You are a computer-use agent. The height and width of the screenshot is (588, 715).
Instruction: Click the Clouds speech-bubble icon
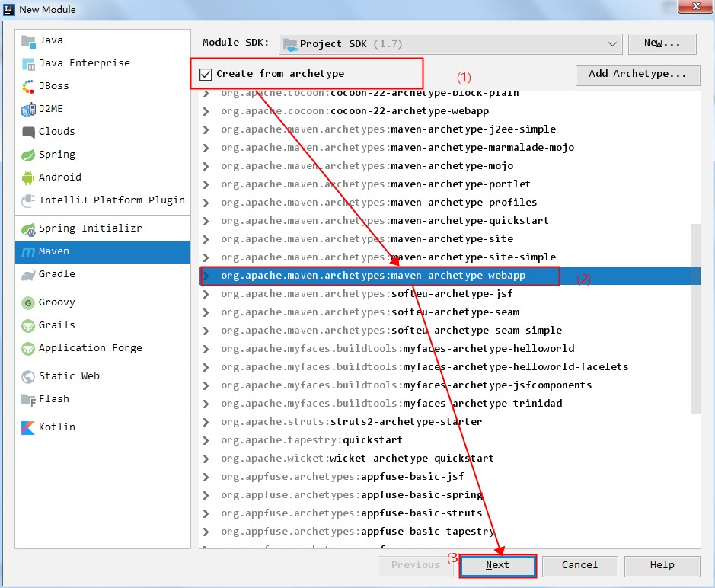coord(28,133)
